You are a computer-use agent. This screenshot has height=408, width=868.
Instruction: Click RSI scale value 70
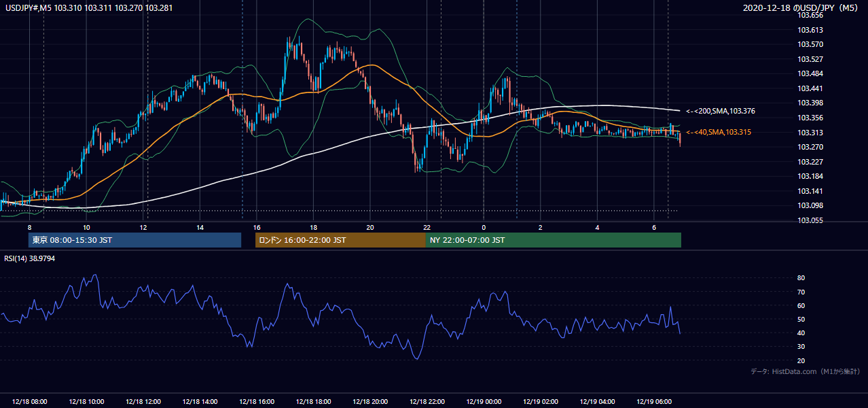click(x=801, y=292)
